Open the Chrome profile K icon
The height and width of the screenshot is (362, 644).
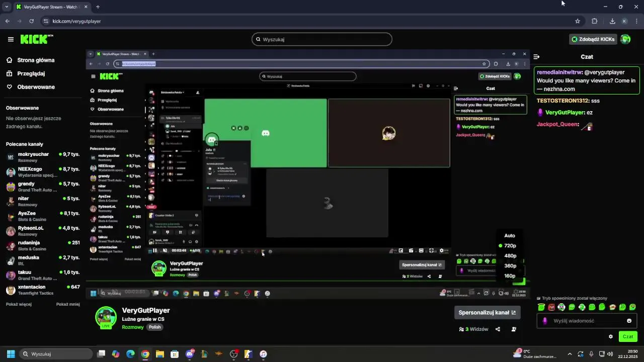[624, 21]
